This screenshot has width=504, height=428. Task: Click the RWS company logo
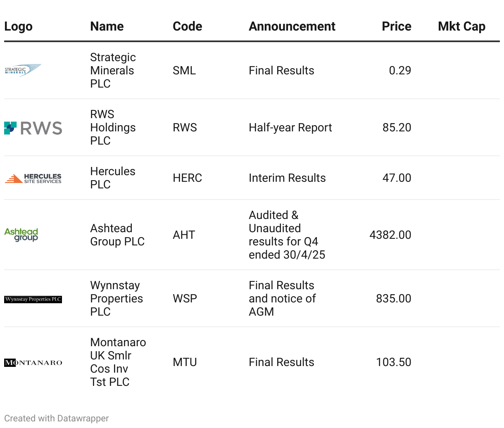coord(33,128)
